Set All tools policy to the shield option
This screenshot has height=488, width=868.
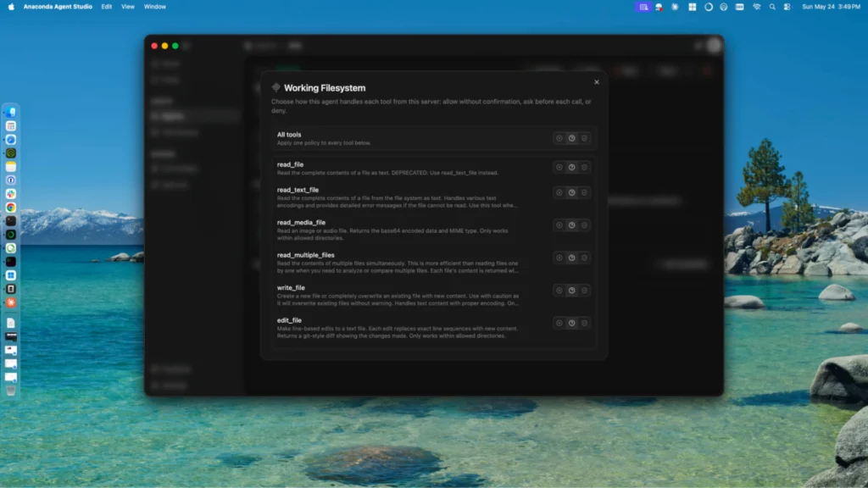[584, 138]
